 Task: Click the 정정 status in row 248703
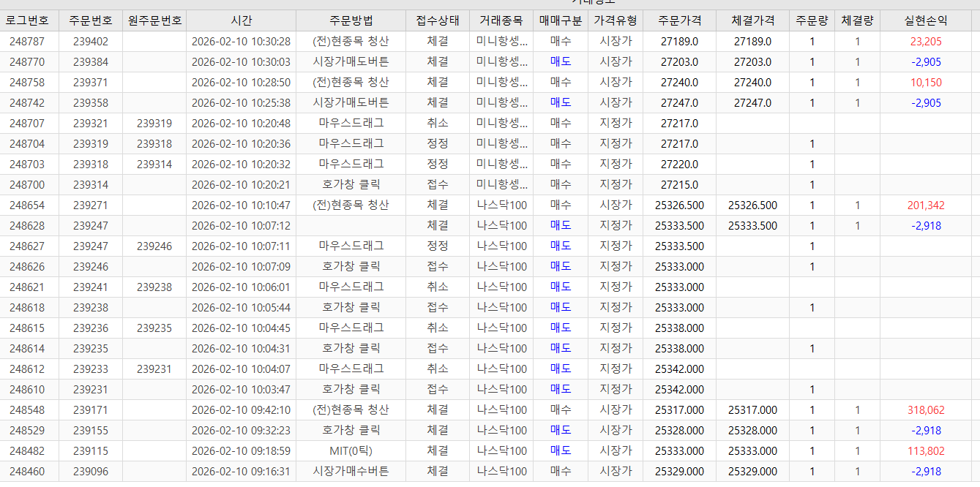pyautogui.click(x=437, y=165)
